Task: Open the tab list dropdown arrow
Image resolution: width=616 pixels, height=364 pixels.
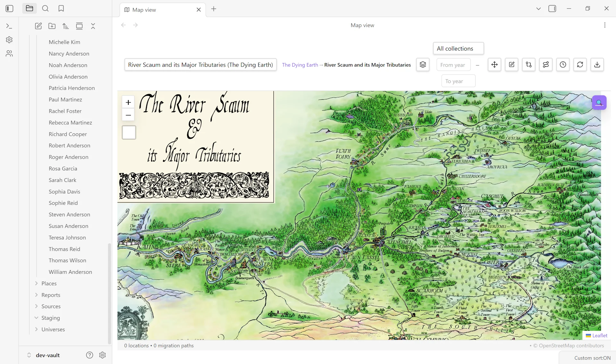Action: (x=538, y=9)
